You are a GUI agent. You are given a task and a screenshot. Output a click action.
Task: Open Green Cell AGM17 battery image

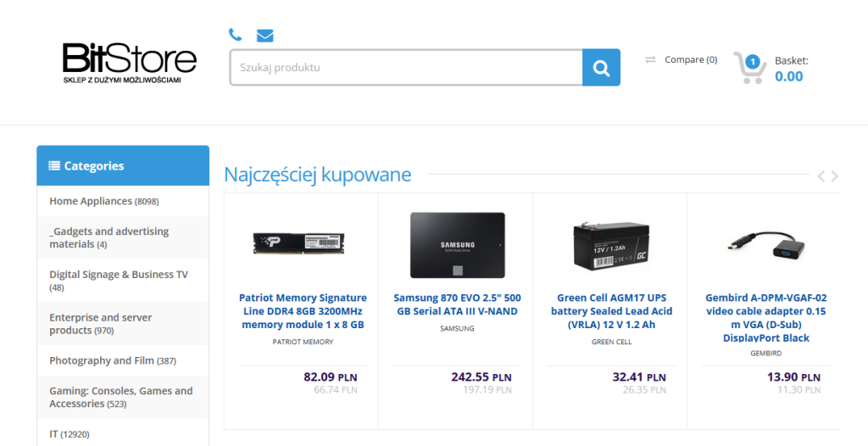tap(611, 245)
